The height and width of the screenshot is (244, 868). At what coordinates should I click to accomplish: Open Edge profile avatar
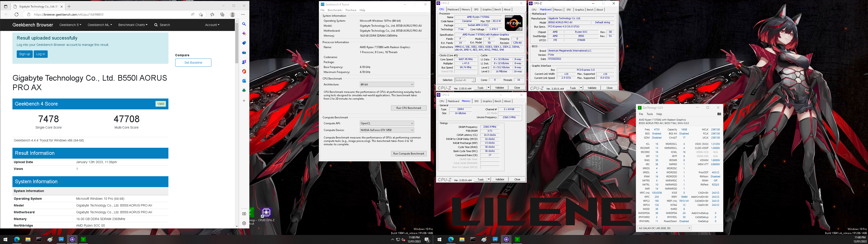point(233,14)
